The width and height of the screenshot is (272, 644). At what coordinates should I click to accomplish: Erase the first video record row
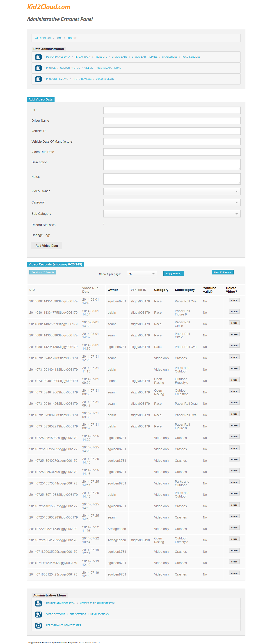[x=234, y=300]
